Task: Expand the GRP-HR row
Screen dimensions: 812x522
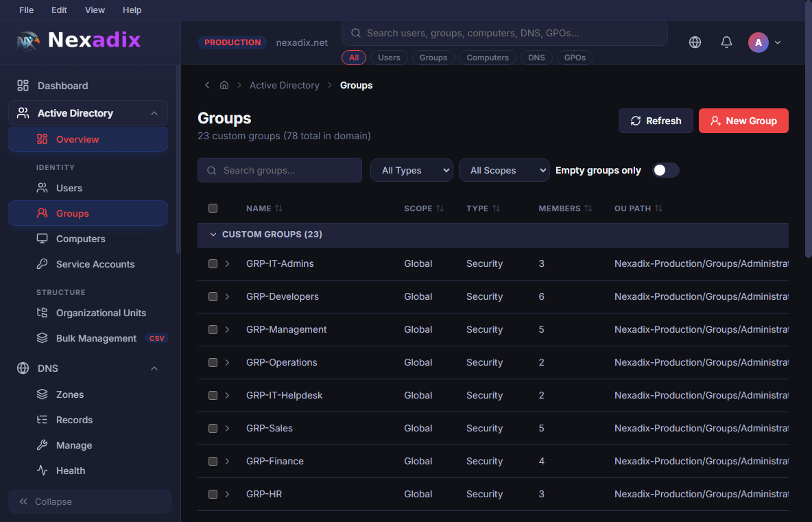Action: point(227,494)
